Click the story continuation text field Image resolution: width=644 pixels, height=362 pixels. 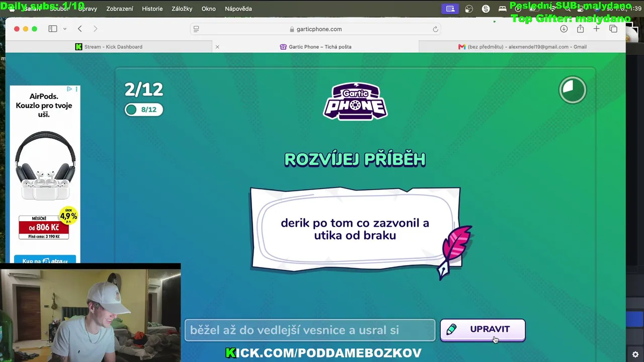click(x=310, y=330)
